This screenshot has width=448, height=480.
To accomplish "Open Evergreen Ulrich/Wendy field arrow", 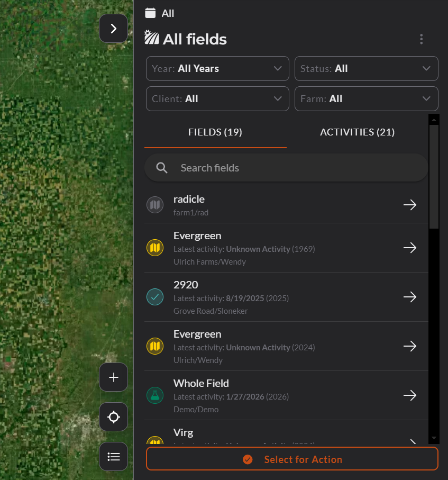I will 410,346.
